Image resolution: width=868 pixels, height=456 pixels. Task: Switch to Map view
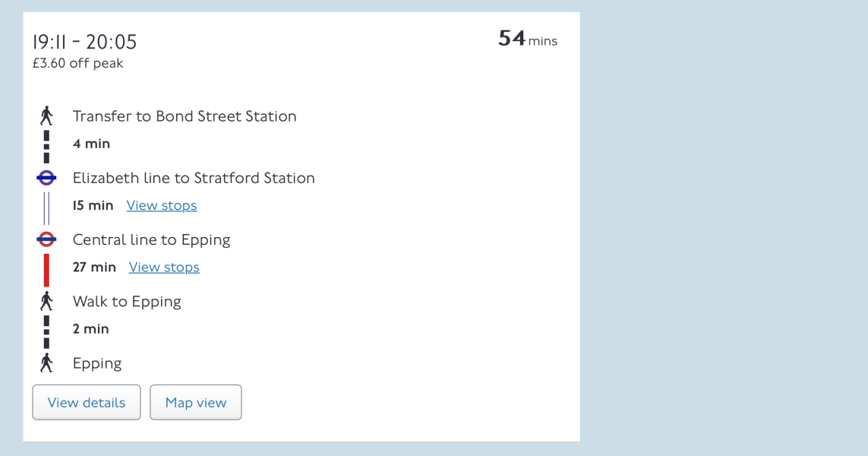pyautogui.click(x=196, y=402)
